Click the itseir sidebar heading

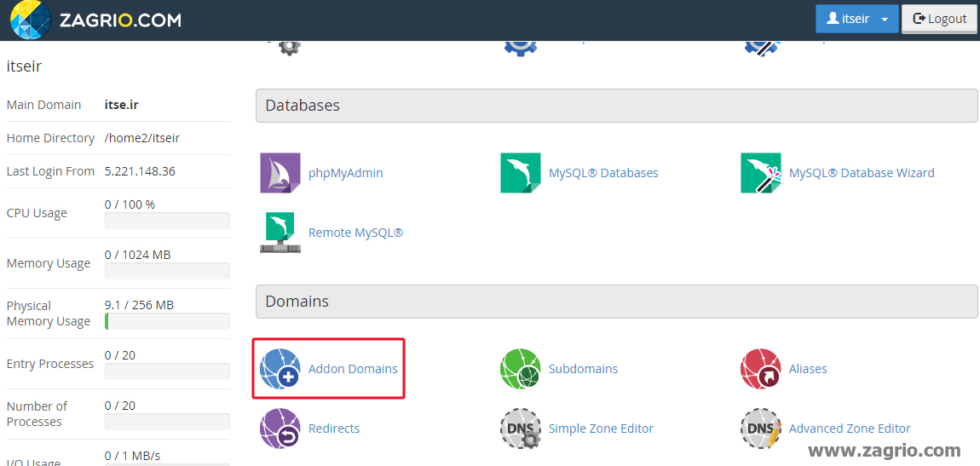click(x=24, y=66)
